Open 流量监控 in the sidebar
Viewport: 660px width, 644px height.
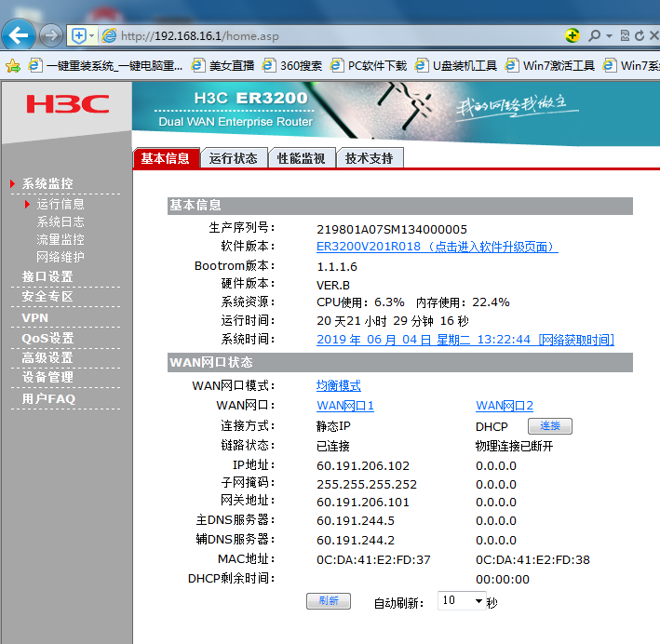coord(61,239)
